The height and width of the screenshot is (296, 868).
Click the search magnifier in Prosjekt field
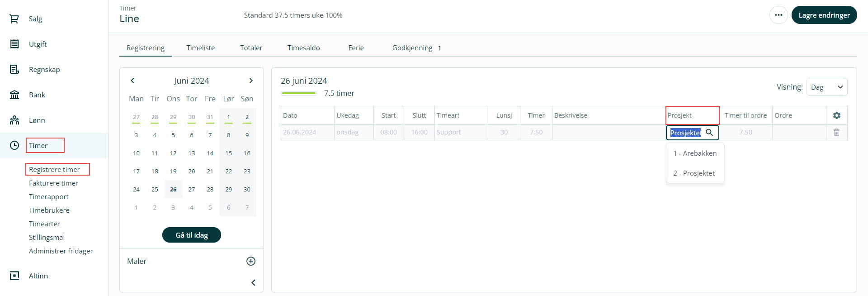[x=709, y=133]
